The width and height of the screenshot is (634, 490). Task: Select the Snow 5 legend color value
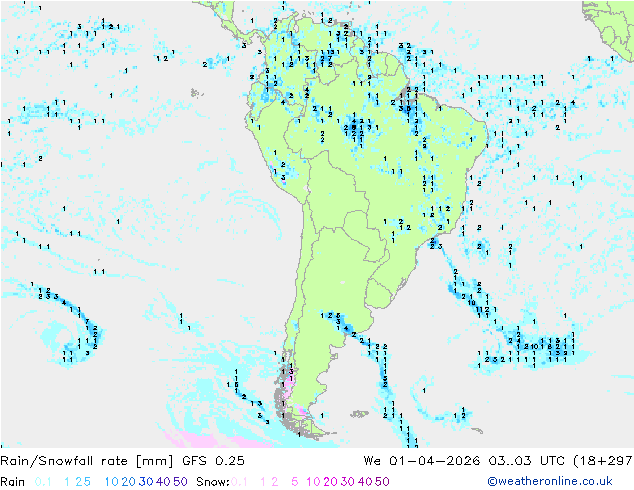point(295,482)
